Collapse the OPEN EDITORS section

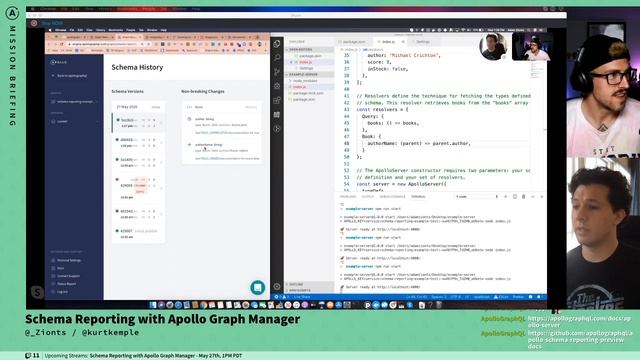click(309, 49)
